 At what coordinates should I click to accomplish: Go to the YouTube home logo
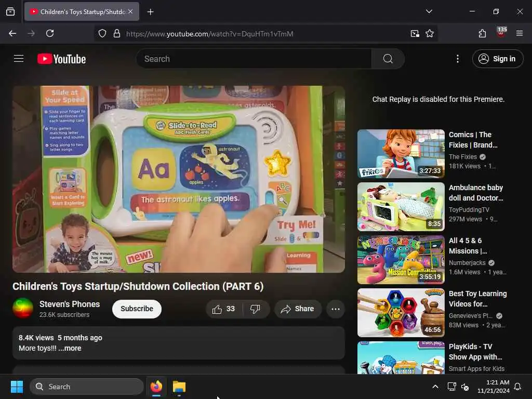click(61, 59)
